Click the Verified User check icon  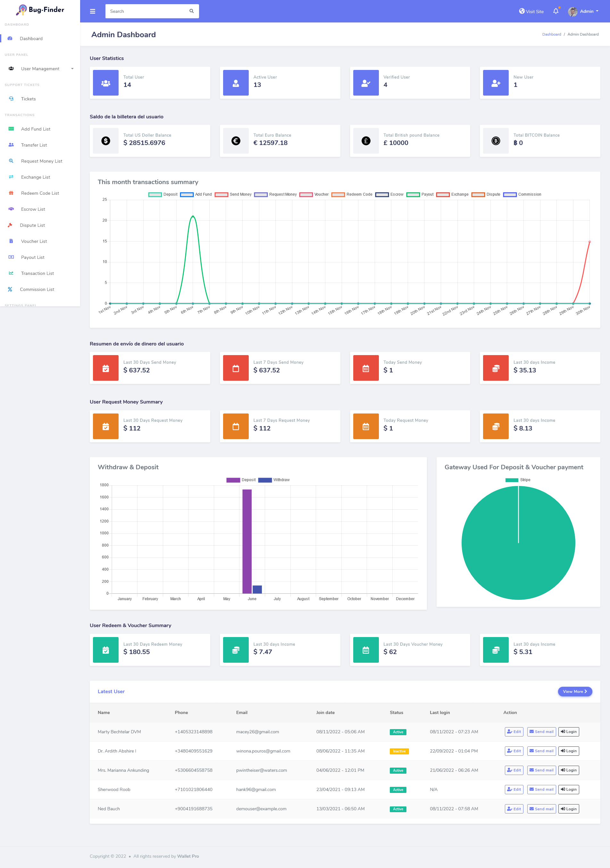tap(366, 83)
